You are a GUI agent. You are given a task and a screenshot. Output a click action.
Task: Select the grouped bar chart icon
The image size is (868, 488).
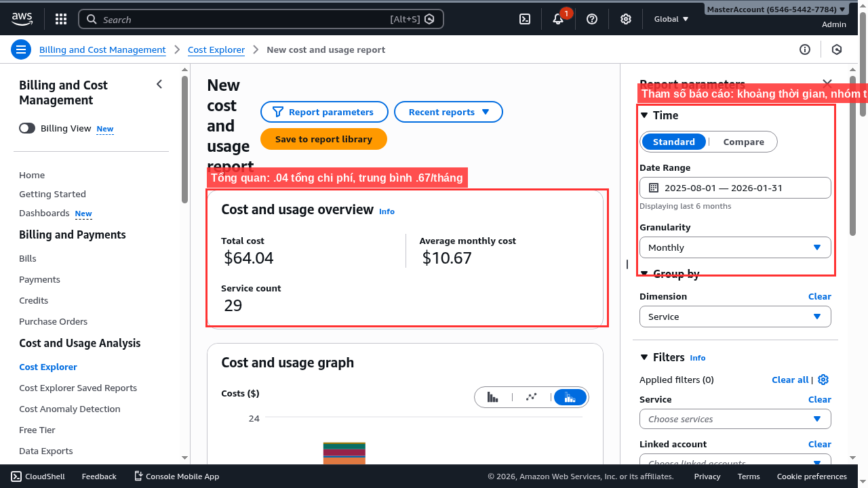493,396
